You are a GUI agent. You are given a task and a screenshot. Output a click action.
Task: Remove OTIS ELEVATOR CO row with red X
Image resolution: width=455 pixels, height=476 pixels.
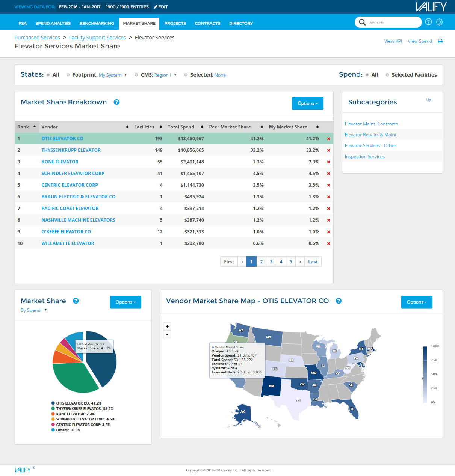tap(328, 139)
